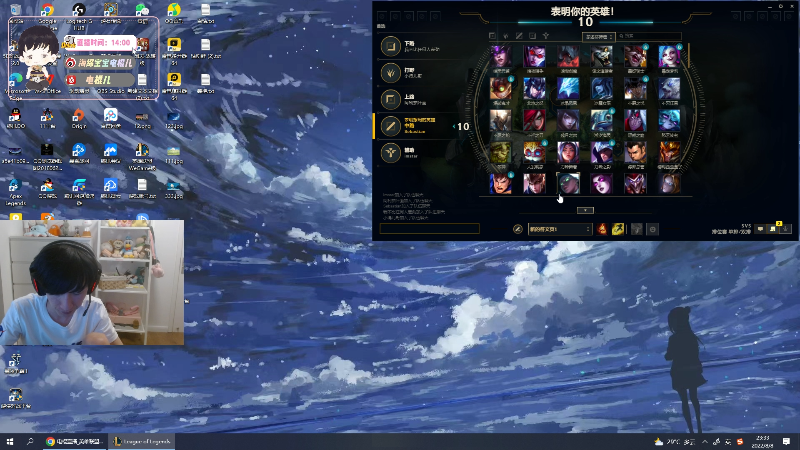The image size is (800, 450).
Task: Switch to League of Legends taskbar button
Action: pyautogui.click(x=141, y=441)
